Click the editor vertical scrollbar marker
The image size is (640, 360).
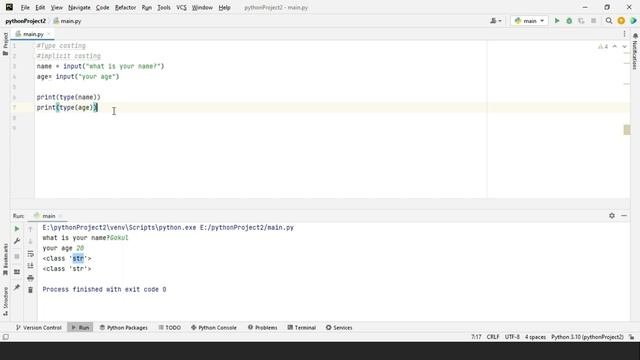click(627, 130)
